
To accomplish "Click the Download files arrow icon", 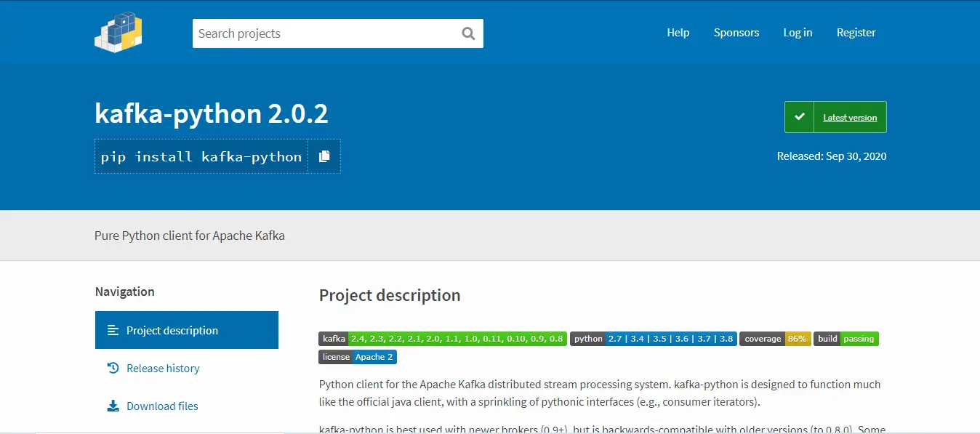I will click(x=113, y=406).
